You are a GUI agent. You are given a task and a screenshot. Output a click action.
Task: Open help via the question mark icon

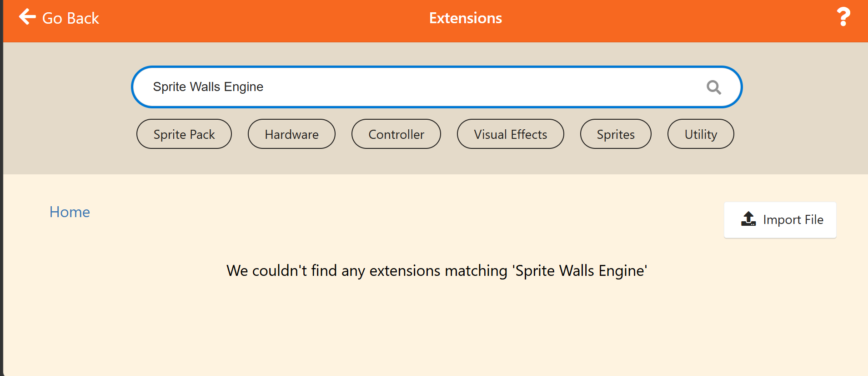[x=843, y=17]
